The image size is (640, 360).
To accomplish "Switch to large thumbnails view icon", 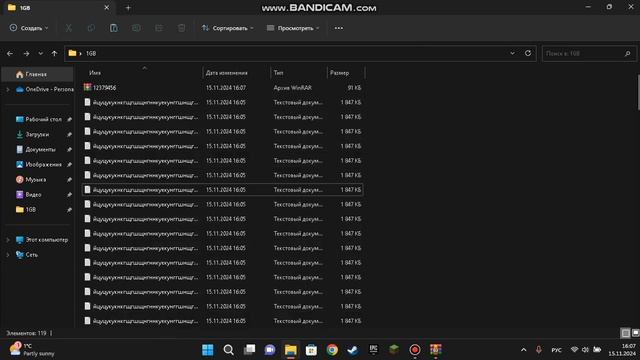I will coord(635,333).
